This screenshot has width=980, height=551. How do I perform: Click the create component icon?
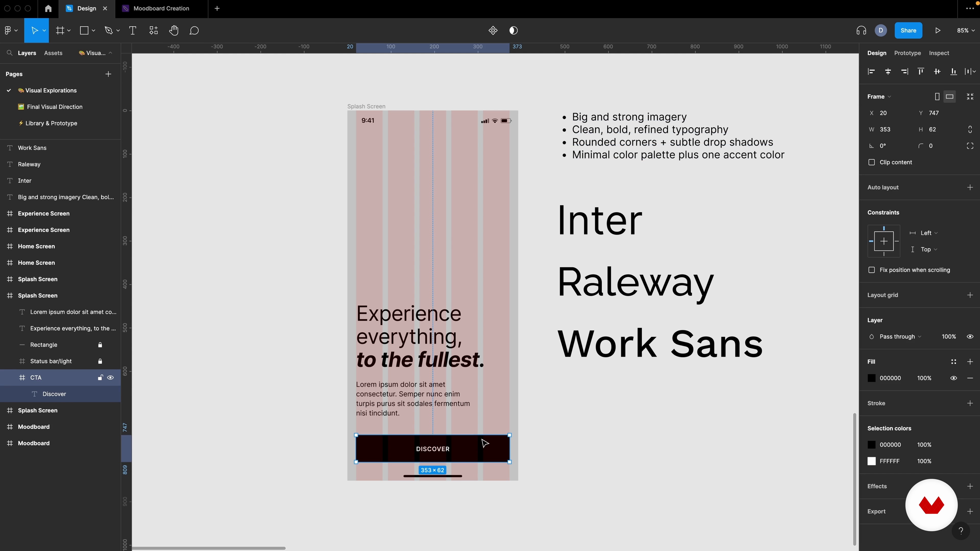493,30
